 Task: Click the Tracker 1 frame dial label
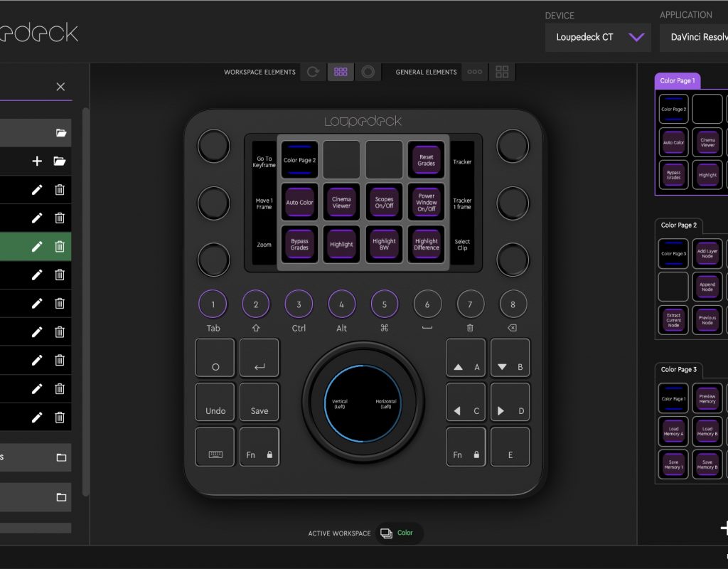(462, 203)
